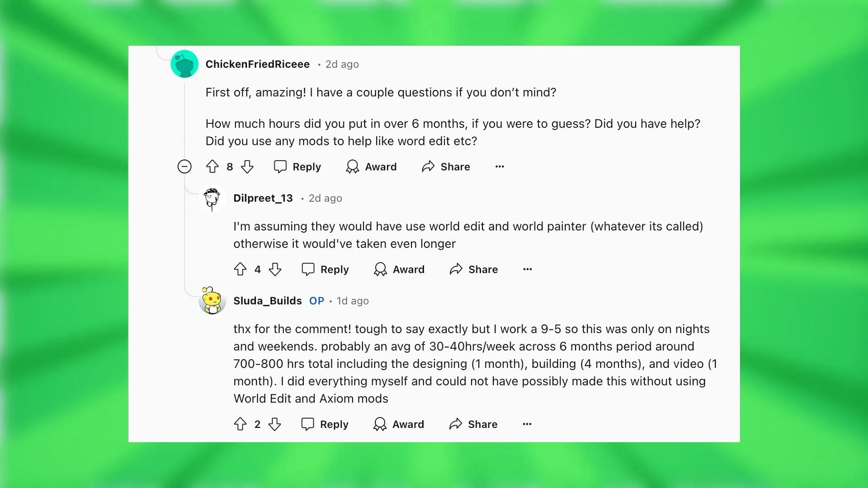Click the upvote arrow on ChickenFriedRiceee's comment
This screenshot has width=868, height=488.
click(x=213, y=166)
